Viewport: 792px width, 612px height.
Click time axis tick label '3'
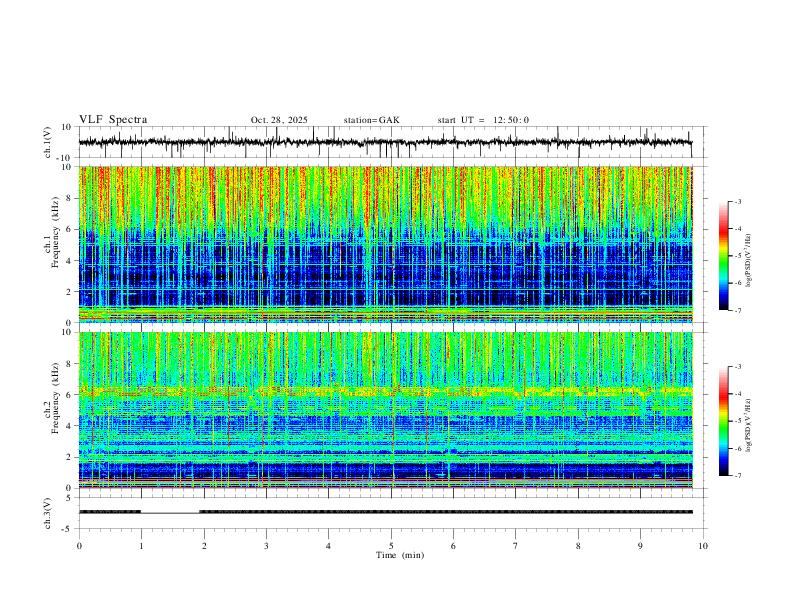[266, 546]
